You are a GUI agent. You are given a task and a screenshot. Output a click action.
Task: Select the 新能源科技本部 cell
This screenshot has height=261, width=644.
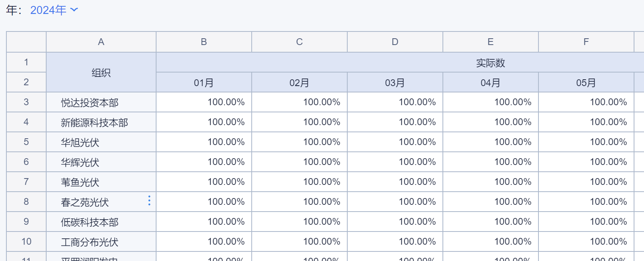coord(95,123)
